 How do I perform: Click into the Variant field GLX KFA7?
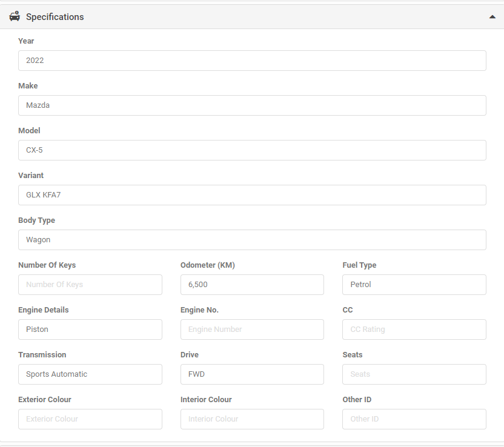coord(252,195)
